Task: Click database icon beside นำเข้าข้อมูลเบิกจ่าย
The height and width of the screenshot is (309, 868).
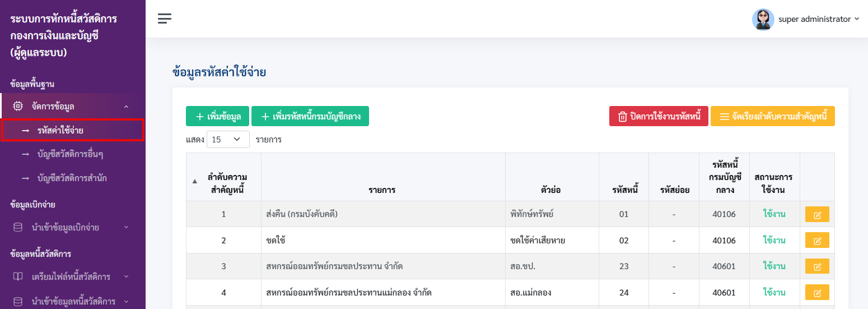Action: pyautogui.click(x=18, y=227)
